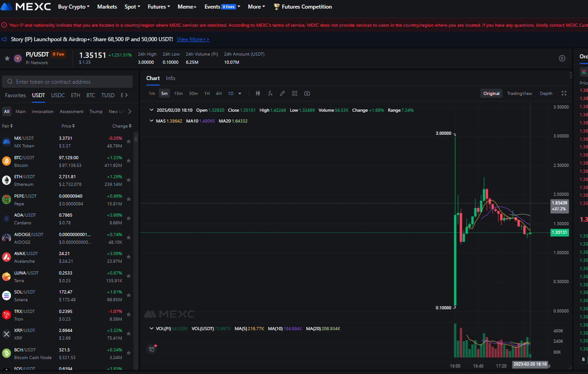Star the AVAX/USDT pair as favorite
The image size is (588, 374).
[x=128, y=257]
